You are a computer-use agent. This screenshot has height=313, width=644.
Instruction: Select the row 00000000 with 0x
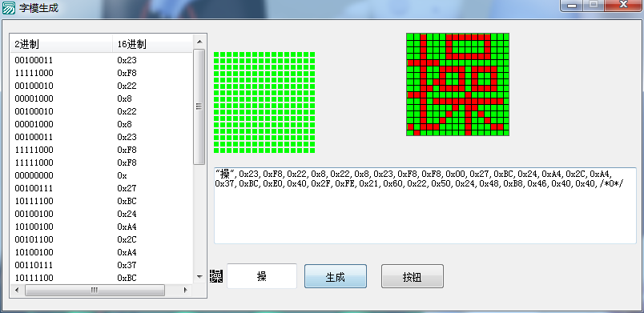[x=102, y=175]
